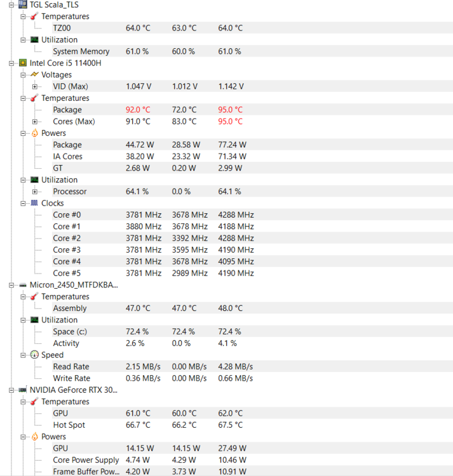Image resolution: width=453 pixels, height=476 pixels.
Task: Click the NVIDIA GeForce RTX graphics card icon
Action: pyautogui.click(x=23, y=390)
